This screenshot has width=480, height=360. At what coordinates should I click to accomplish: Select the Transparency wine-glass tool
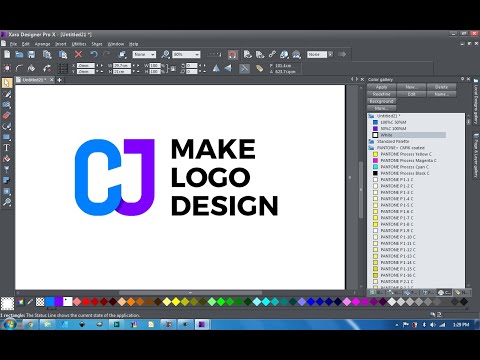(7, 169)
